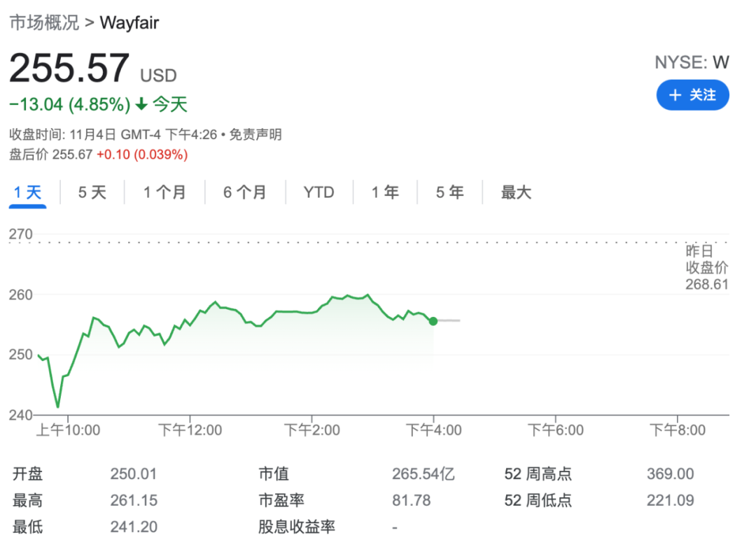
Task: Click the 最低 value 241.20
Action: (134, 527)
